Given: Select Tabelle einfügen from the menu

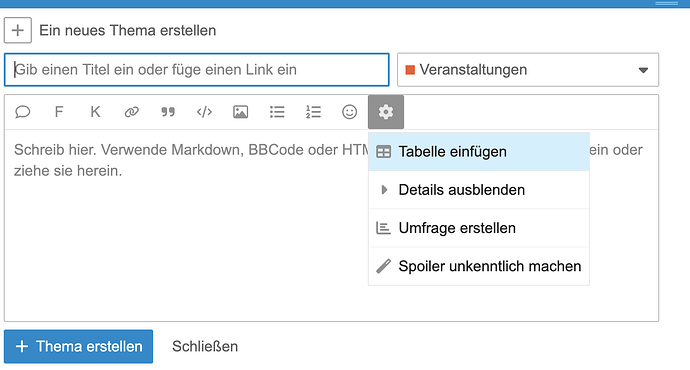Looking at the screenshot, I should tap(479, 152).
